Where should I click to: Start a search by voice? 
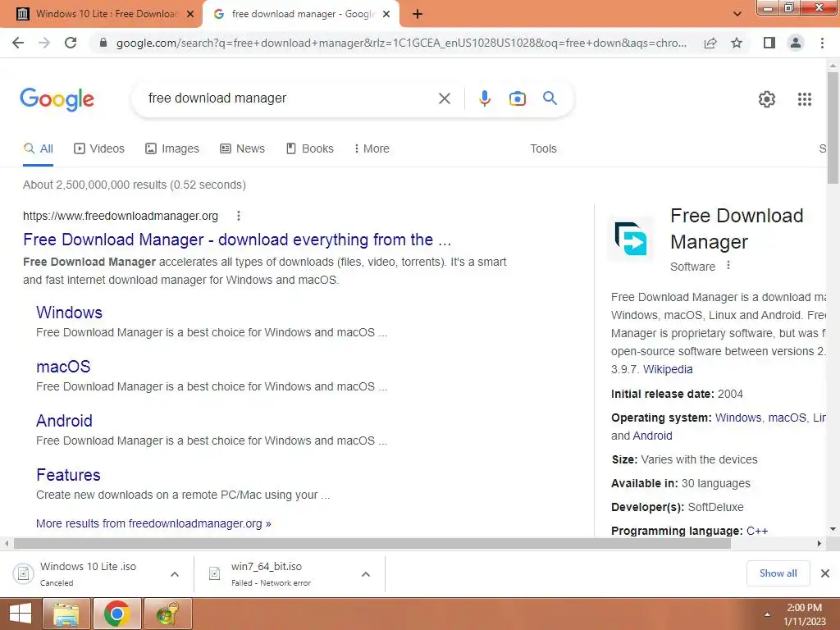click(x=484, y=98)
